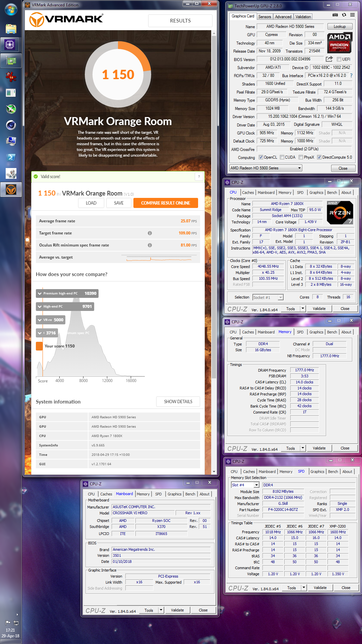Open the Windows Start orb

click(11, 10)
